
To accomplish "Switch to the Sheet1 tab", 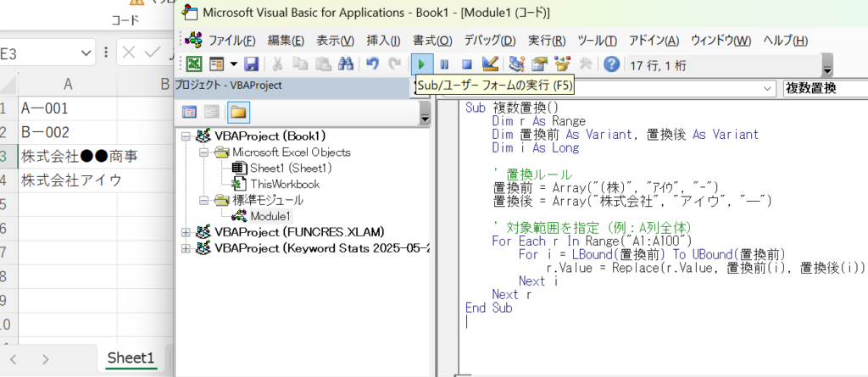I will [x=131, y=358].
